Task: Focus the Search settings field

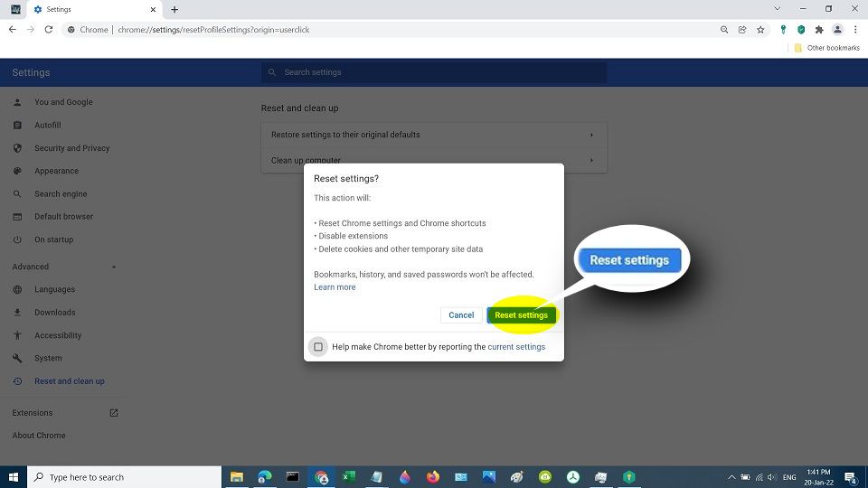Action: (434, 72)
